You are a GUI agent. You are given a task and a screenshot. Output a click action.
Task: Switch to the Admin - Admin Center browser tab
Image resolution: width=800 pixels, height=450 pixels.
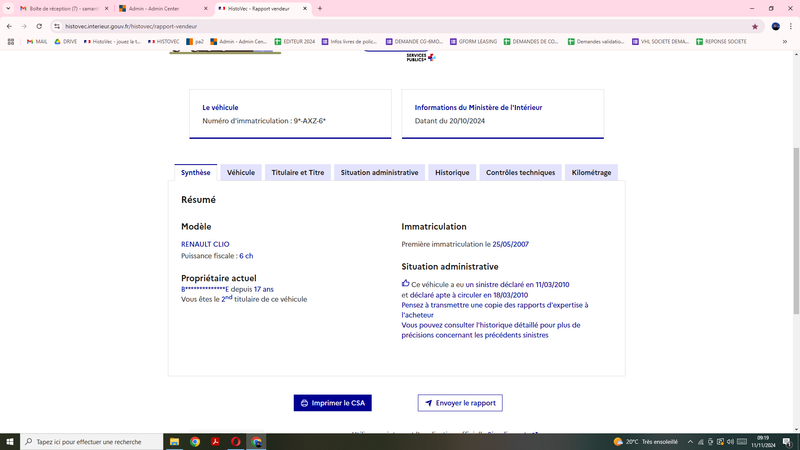[163, 9]
